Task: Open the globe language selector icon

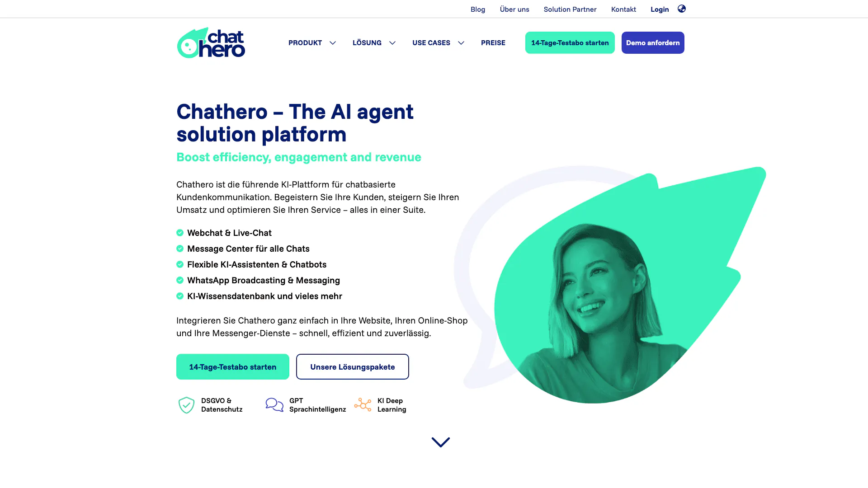Action: 682,9
